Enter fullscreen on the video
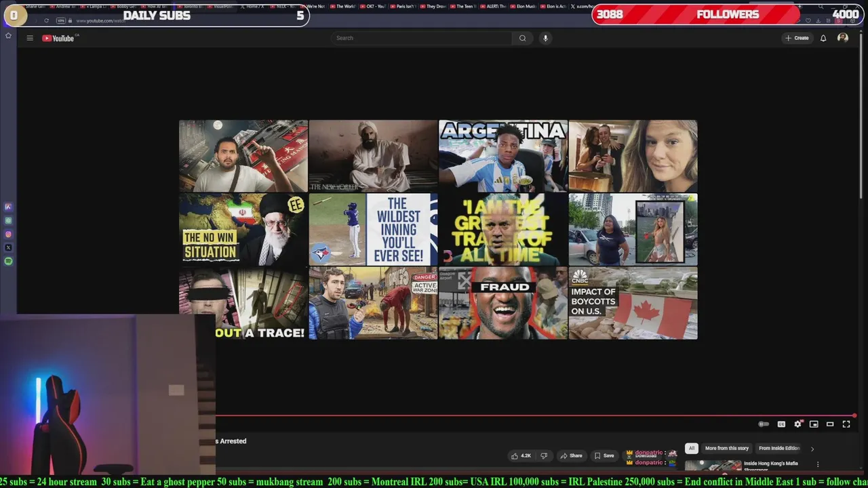 (846, 424)
